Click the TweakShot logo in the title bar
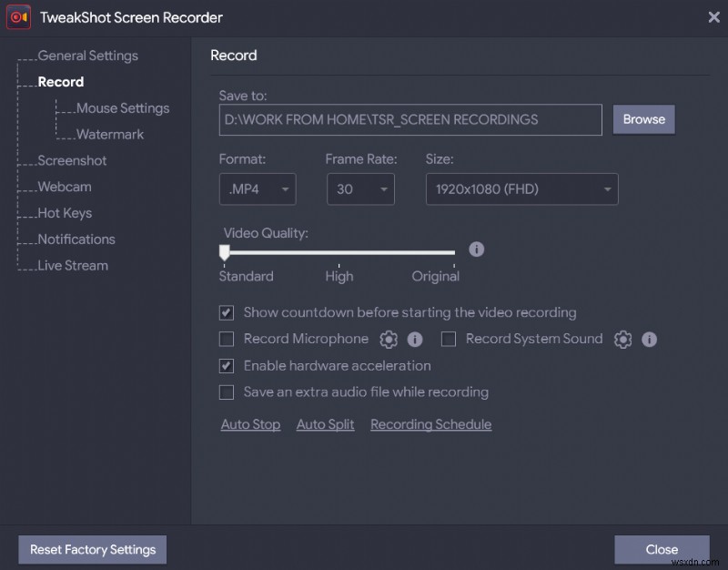Viewport: 728px width, 570px height. click(x=18, y=17)
